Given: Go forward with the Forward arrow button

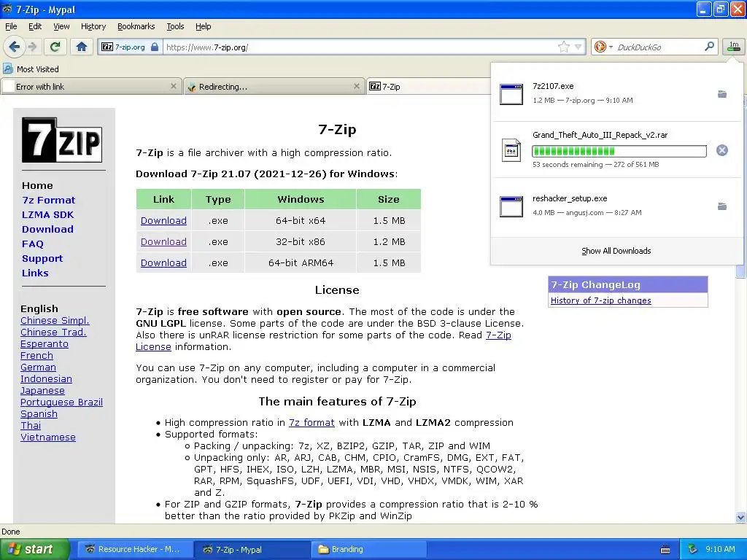Looking at the screenshot, I should click(x=32, y=47).
